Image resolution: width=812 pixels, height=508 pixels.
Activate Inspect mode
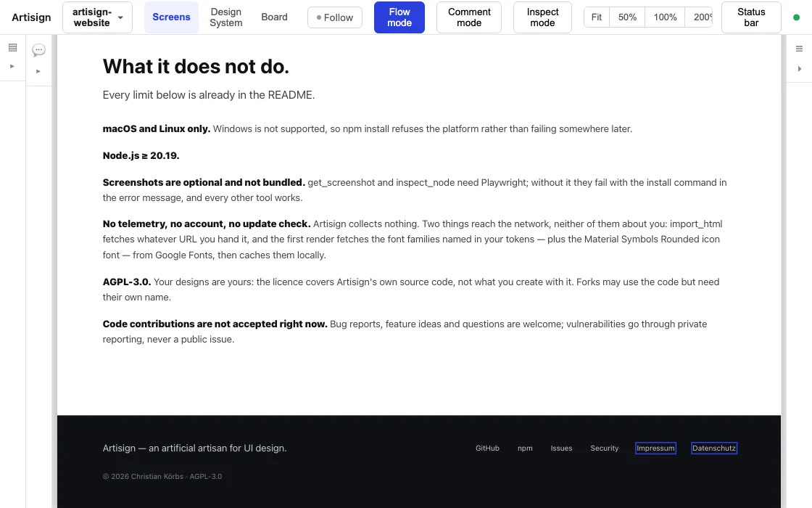click(543, 17)
